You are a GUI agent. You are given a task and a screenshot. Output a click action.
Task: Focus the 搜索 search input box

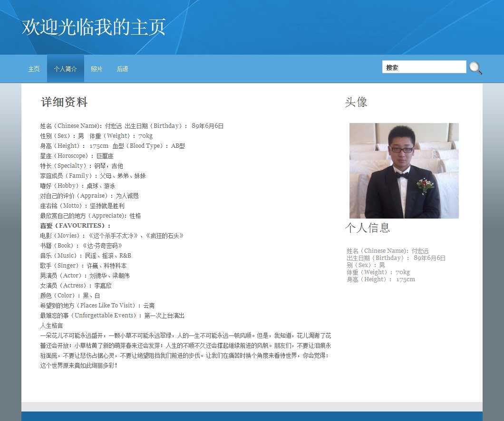tap(424, 67)
